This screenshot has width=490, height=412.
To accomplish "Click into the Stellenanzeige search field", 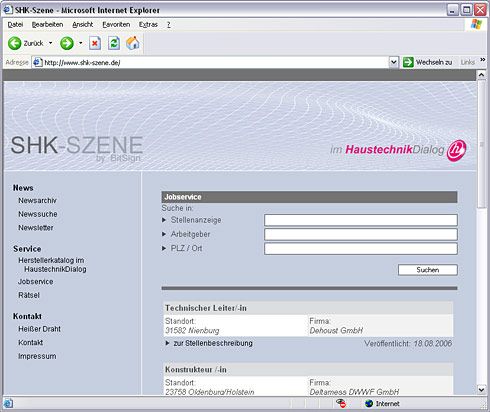I will (x=361, y=220).
